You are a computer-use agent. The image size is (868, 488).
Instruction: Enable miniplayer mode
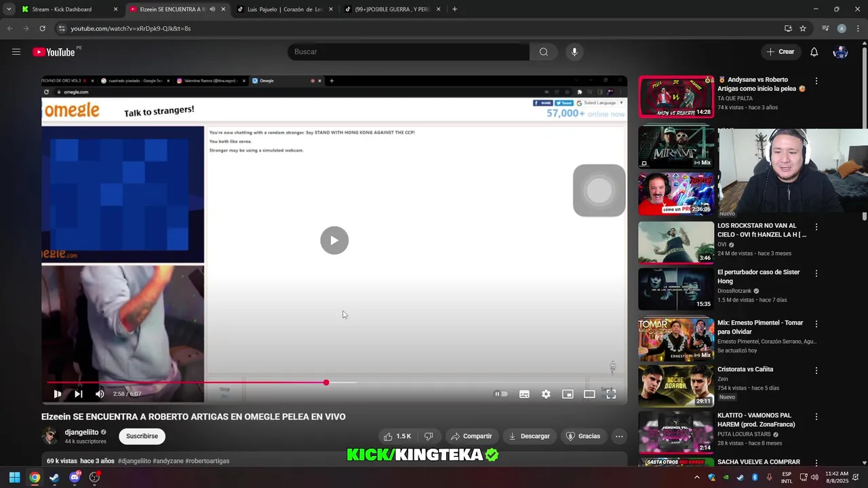coord(568,394)
